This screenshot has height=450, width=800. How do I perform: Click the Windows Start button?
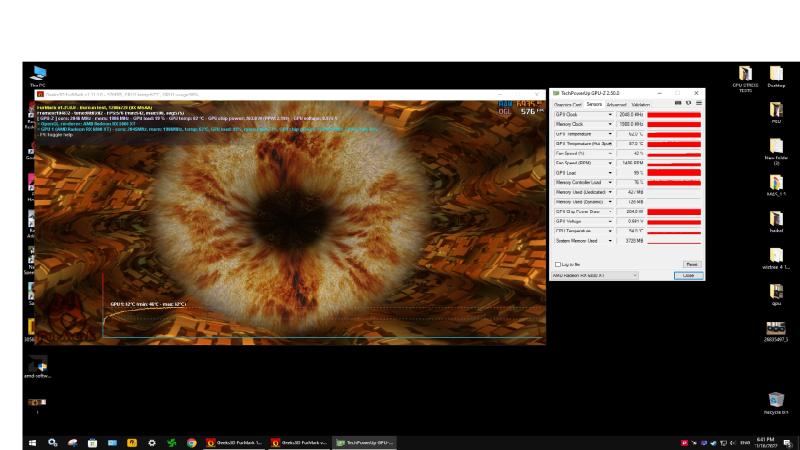pyautogui.click(x=32, y=442)
